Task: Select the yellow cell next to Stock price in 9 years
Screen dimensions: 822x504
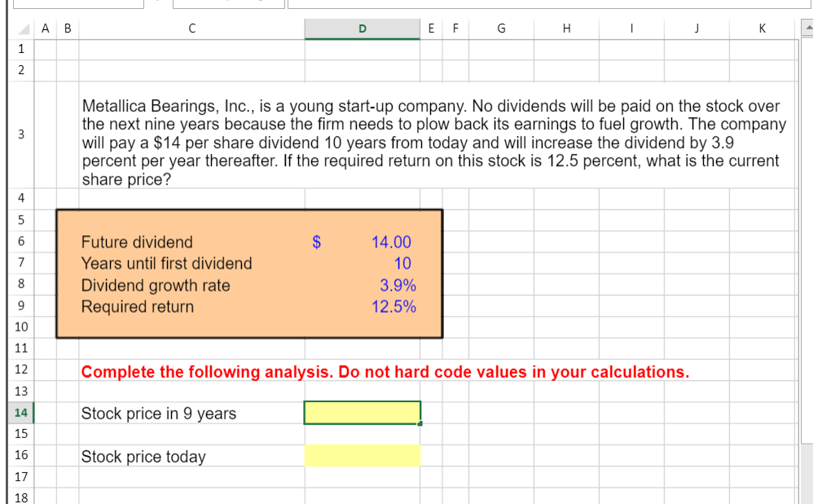Action: pyautogui.click(x=362, y=412)
